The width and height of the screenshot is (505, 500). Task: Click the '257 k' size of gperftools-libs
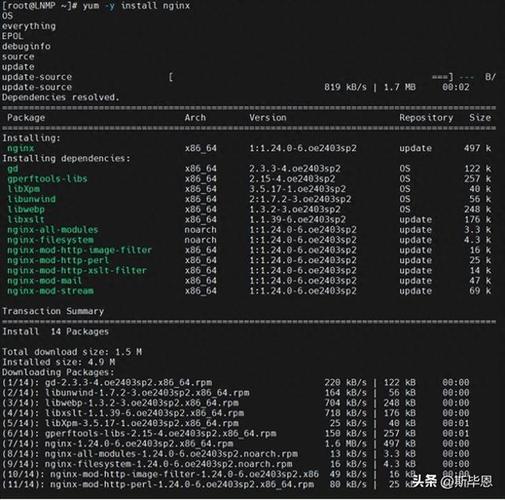[477, 179]
